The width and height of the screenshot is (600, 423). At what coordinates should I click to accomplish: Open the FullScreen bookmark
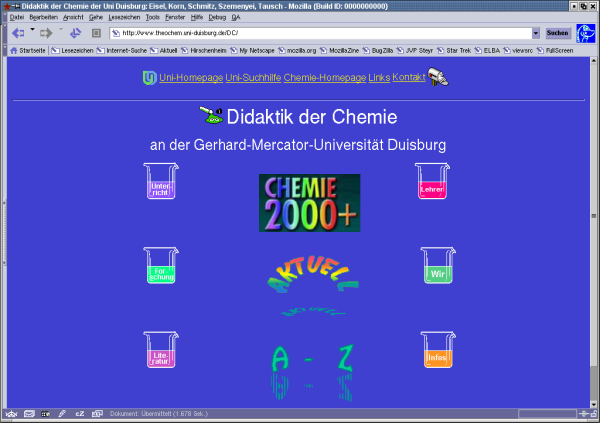tap(555, 51)
